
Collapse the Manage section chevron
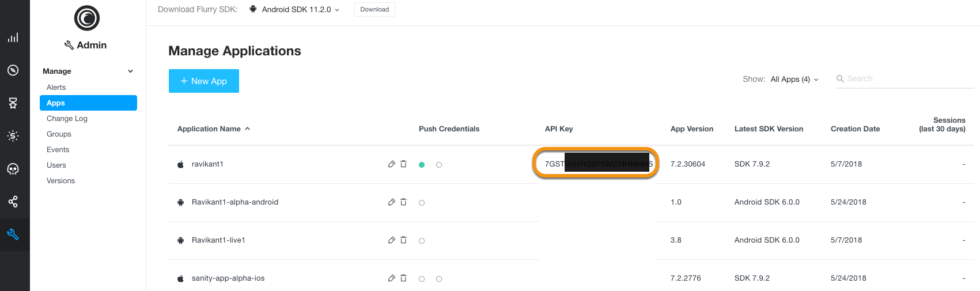131,71
